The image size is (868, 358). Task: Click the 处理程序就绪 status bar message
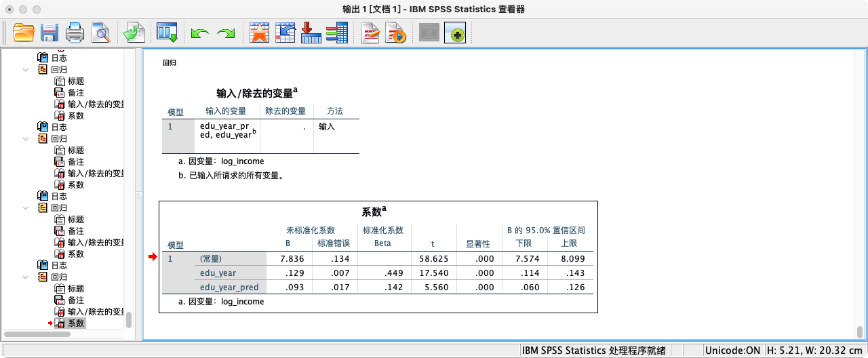593,351
